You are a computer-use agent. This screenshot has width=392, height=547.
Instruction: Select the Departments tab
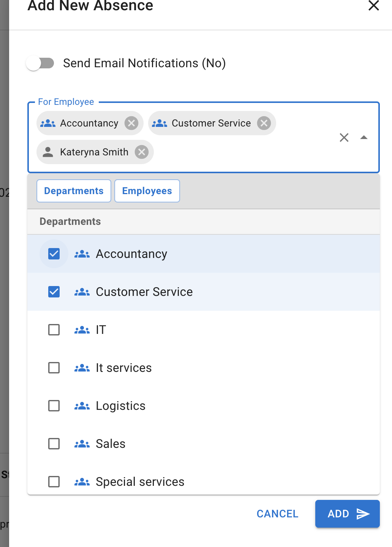click(x=74, y=191)
